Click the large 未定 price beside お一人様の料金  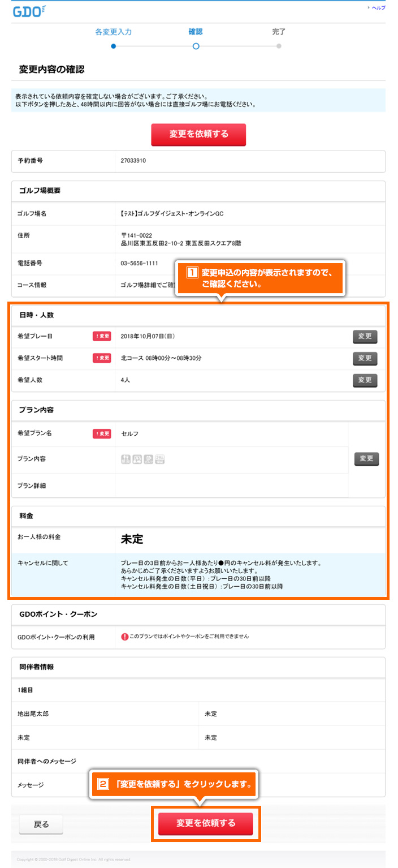point(132,539)
